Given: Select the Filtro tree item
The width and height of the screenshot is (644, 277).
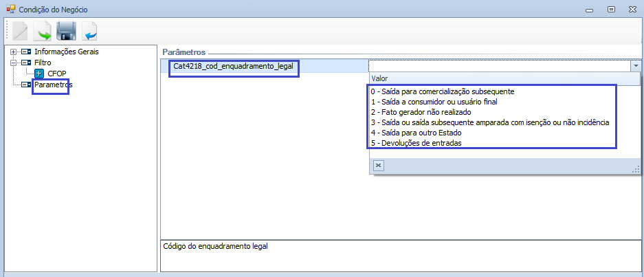Looking at the screenshot, I should pyautogui.click(x=43, y=63).
